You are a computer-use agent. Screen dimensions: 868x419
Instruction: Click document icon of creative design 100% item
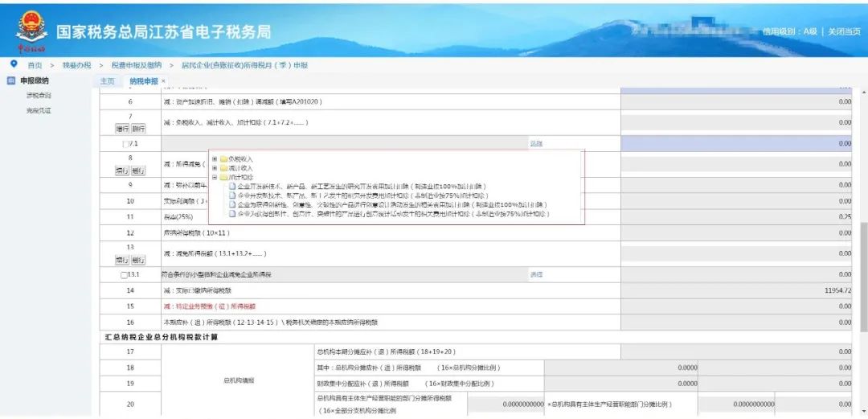click(x=232, y=204)
